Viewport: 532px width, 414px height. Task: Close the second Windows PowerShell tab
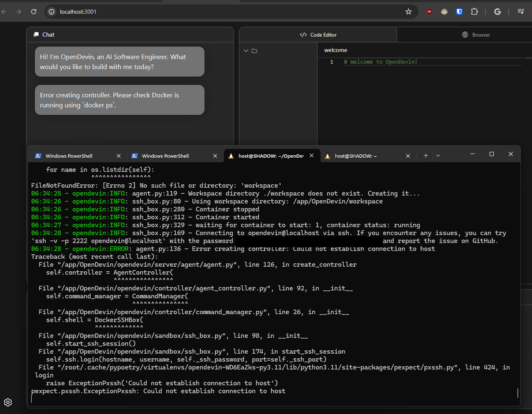point(215,156)
